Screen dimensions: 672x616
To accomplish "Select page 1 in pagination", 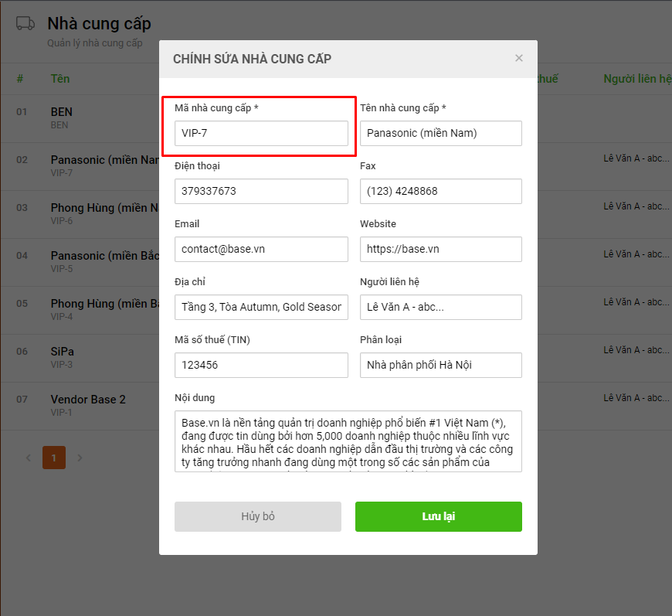I will [54, 458].
